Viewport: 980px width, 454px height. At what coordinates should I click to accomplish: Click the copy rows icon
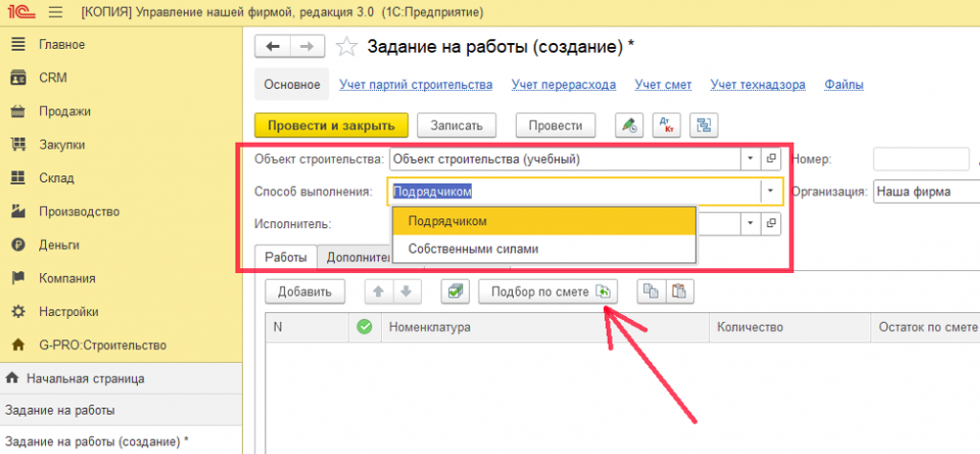[x=650, y=292]
